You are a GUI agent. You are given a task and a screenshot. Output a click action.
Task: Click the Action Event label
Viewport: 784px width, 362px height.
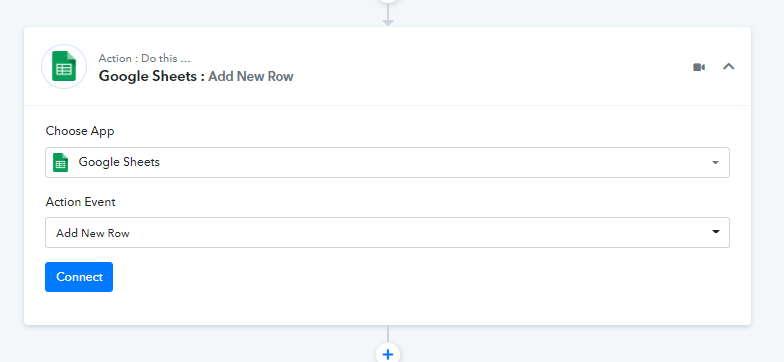80,202
